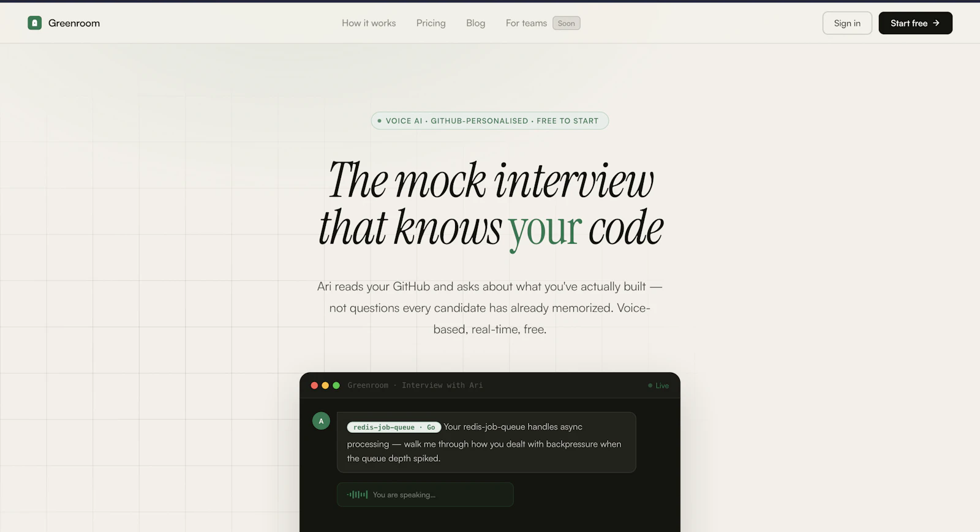Open the Blog link
This screenshot has height=532, width=980.
coord(475,23)
